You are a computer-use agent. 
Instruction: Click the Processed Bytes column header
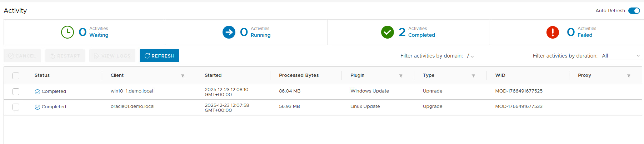click(299, 75)
